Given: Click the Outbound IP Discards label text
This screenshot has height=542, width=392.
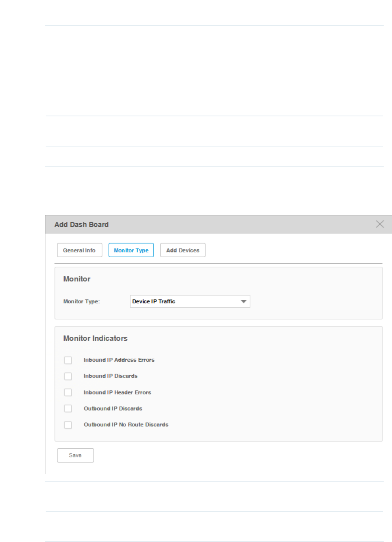Looking at the screenshot, I should pyautogui.click(x=113, y=409).
